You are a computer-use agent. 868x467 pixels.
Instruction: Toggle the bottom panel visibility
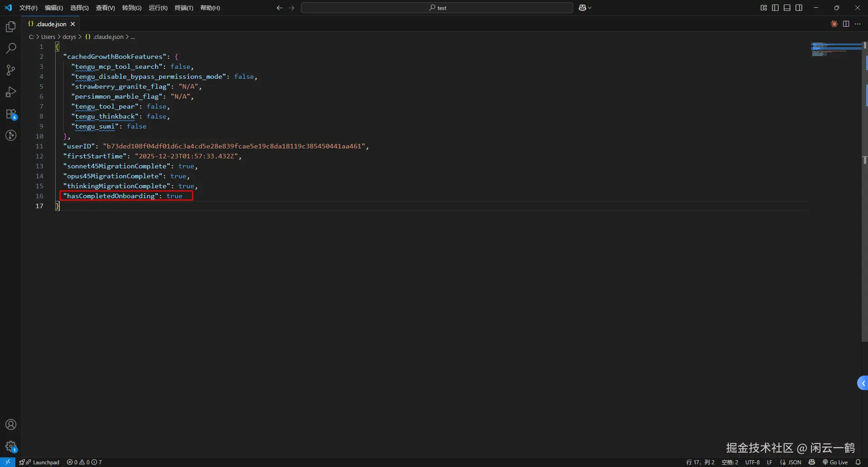(x=787, y=8)
